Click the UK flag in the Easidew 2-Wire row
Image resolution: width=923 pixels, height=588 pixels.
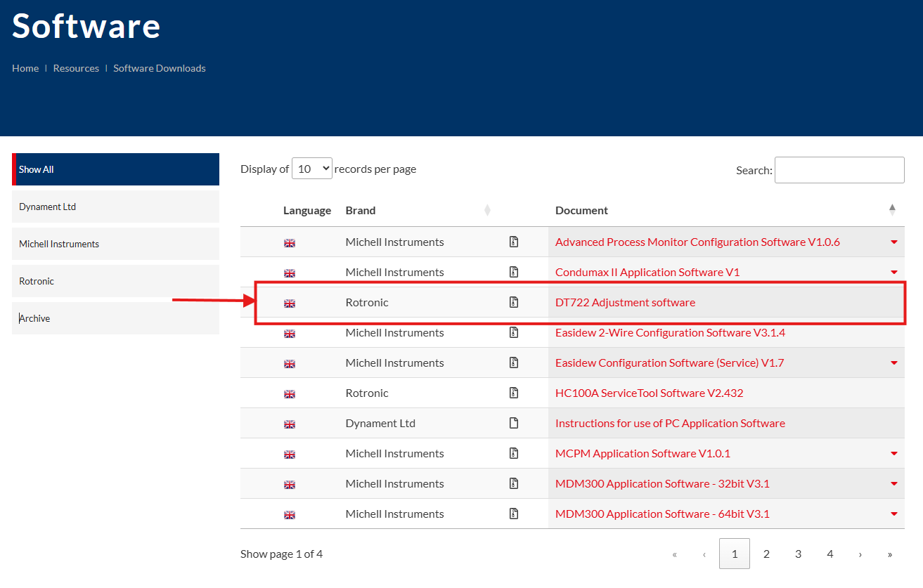click(290, 334)
